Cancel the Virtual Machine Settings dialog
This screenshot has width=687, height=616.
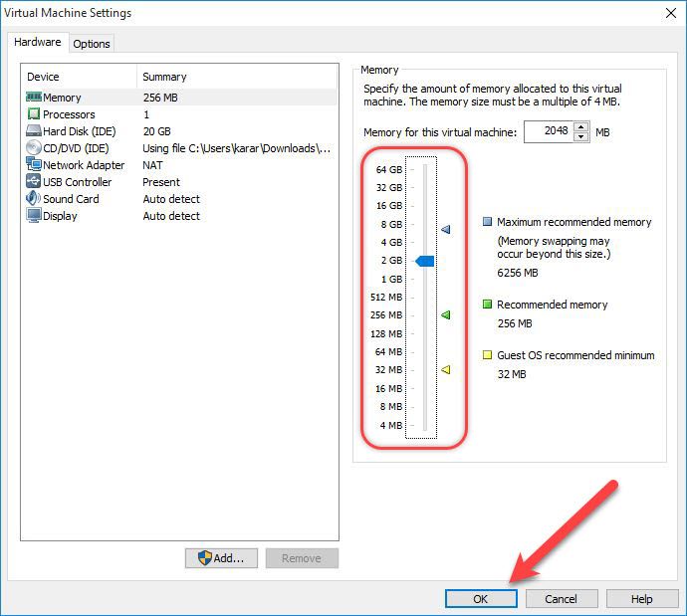(x=561, y=598)
